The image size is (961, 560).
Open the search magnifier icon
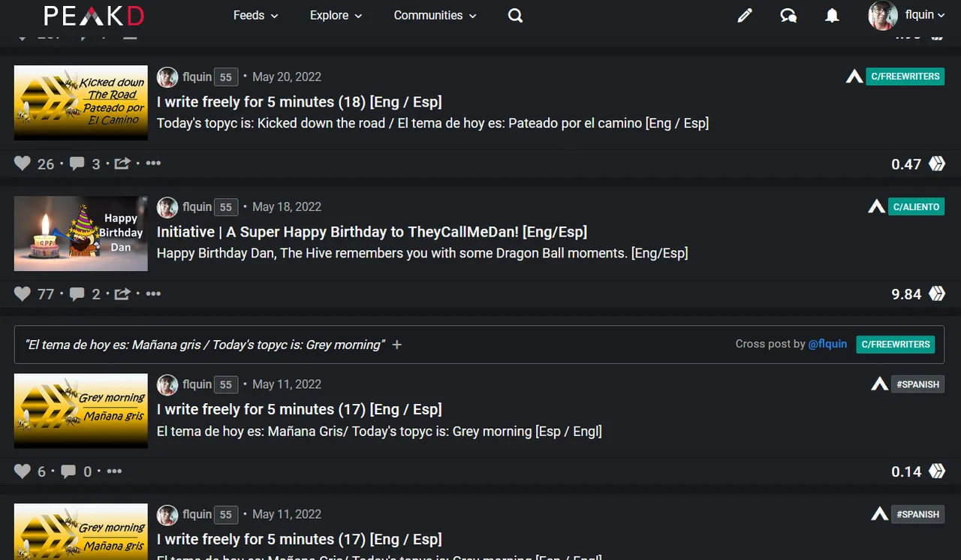(x=515, y=16)
